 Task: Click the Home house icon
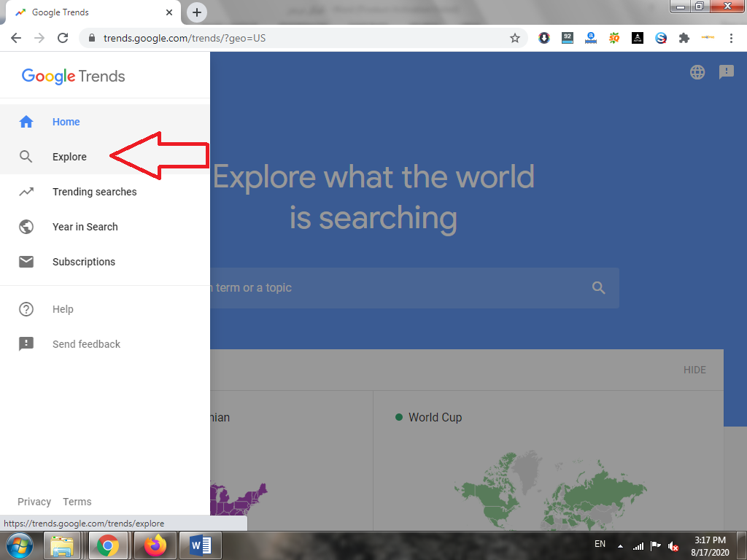point(26,122)
